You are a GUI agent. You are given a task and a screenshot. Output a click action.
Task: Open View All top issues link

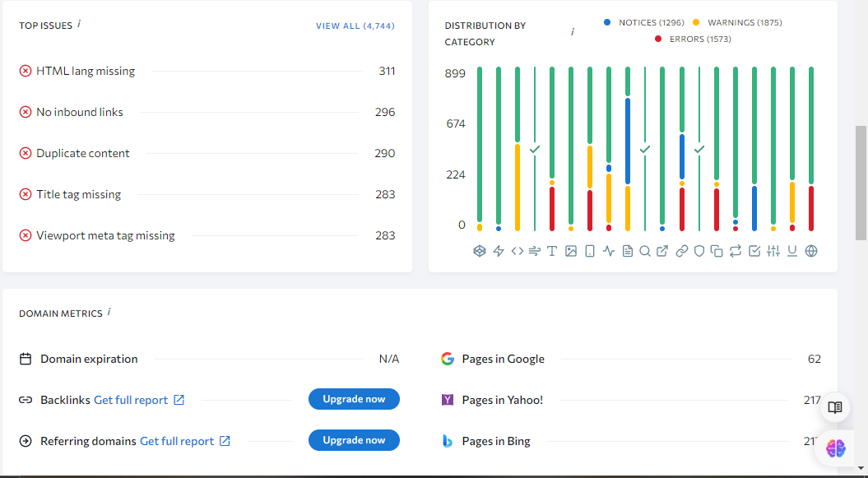[355, 26]
